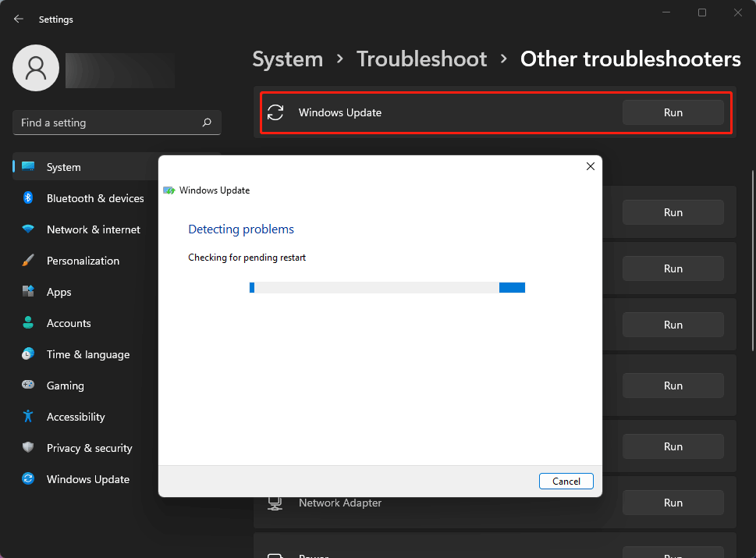The height and width of the screenshot is (558, 756).
Task: Click the Network Adapter icon
Action: coord(275,503)
